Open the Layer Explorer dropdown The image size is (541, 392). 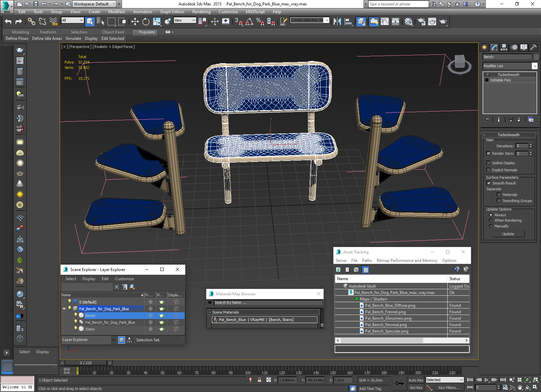113,340
